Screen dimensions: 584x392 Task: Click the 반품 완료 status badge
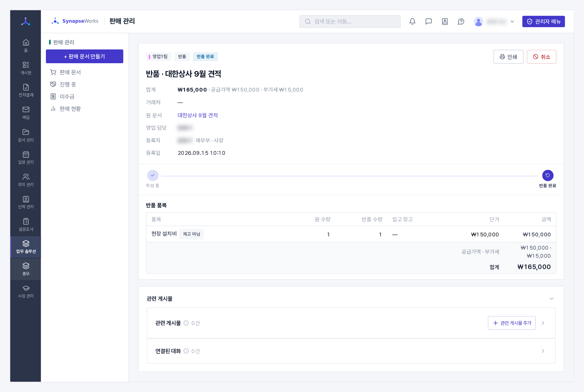[205, 56]
